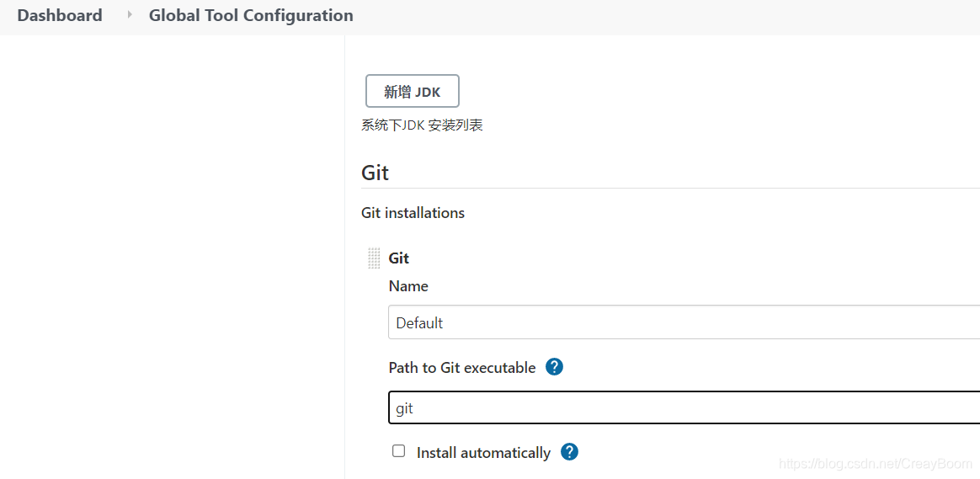
Task: Click the blog.csdn.net watermark URL
Action: (876, 464)
